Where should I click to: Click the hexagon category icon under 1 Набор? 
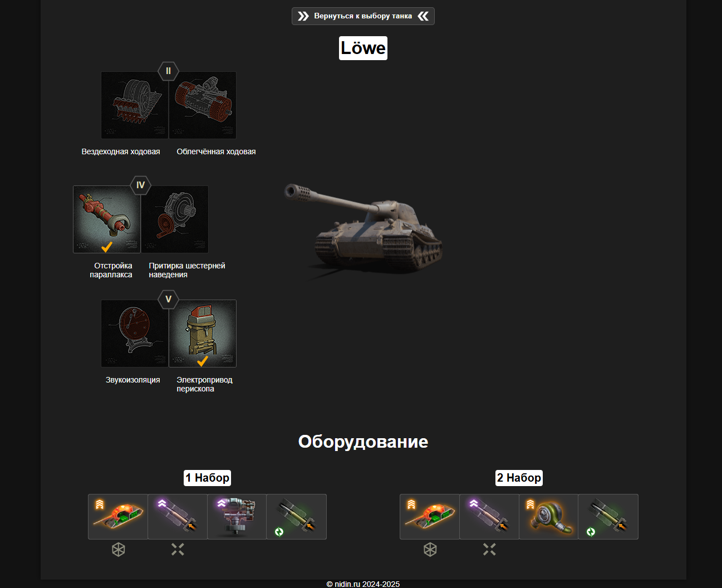click(119, 550)
